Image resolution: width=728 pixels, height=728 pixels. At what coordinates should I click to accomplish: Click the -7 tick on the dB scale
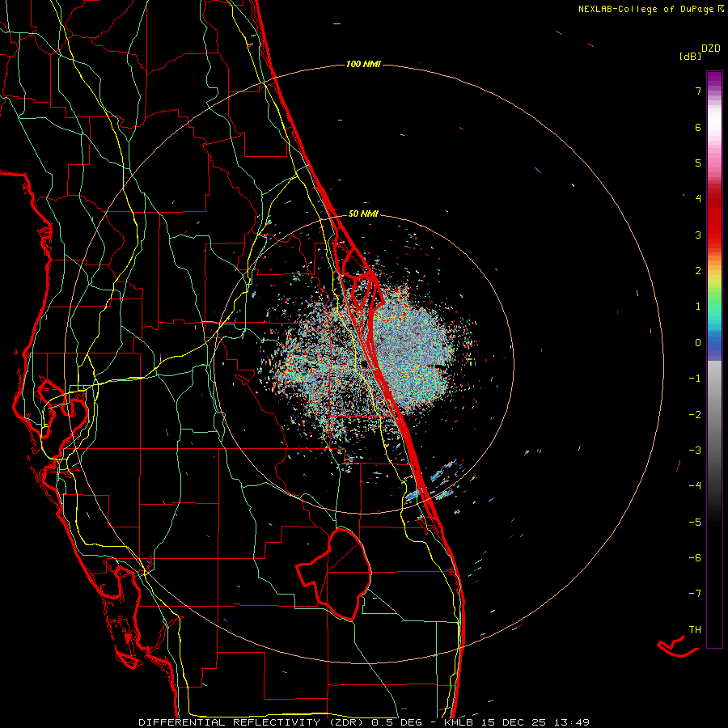[695, 594]
